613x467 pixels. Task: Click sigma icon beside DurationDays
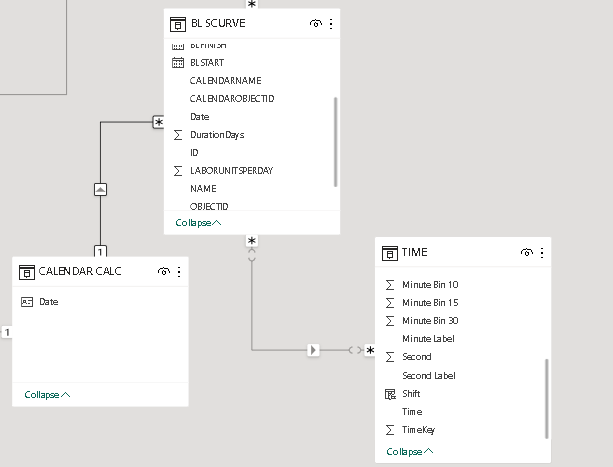178,135
